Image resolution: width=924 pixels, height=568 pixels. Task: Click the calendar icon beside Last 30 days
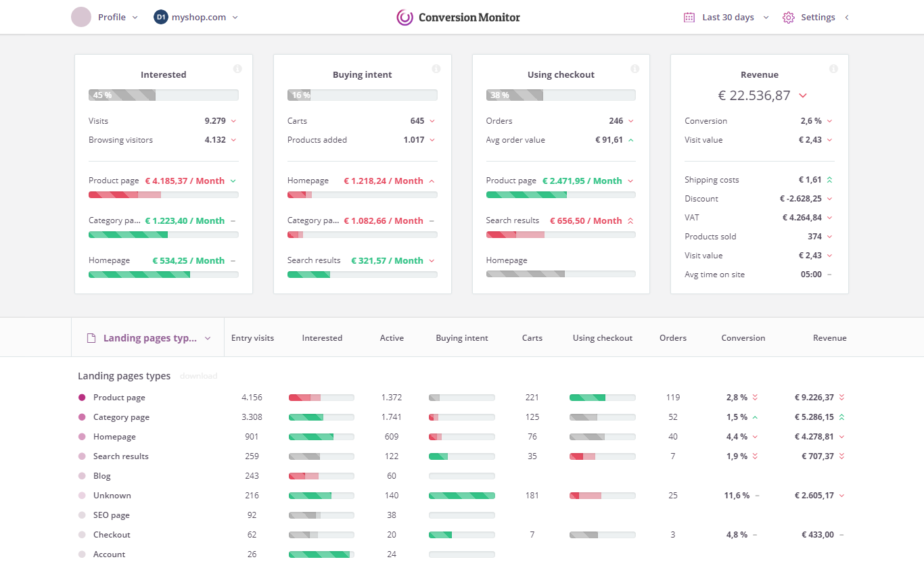tap(689, 18)
